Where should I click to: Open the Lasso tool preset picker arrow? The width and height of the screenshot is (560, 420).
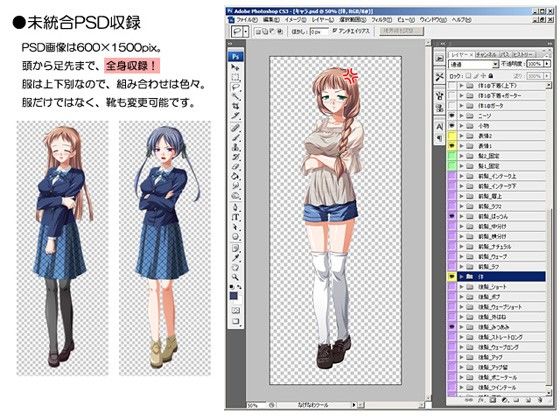point(246,31)
